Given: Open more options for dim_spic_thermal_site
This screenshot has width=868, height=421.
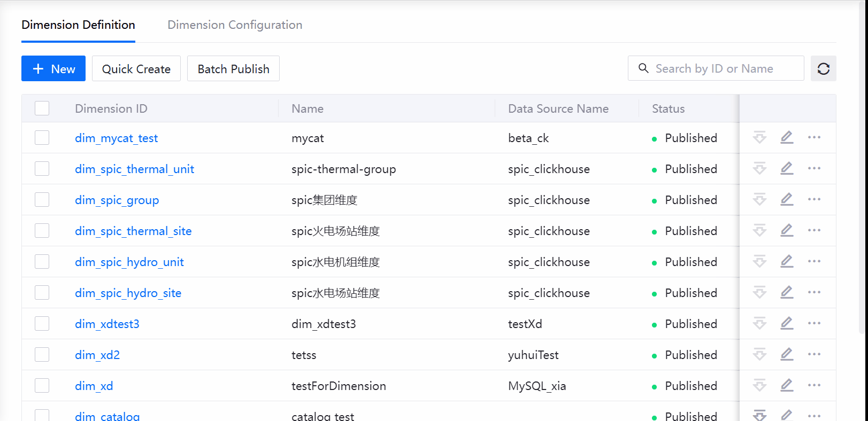Looking at the screenshot, I should point(814,230).
